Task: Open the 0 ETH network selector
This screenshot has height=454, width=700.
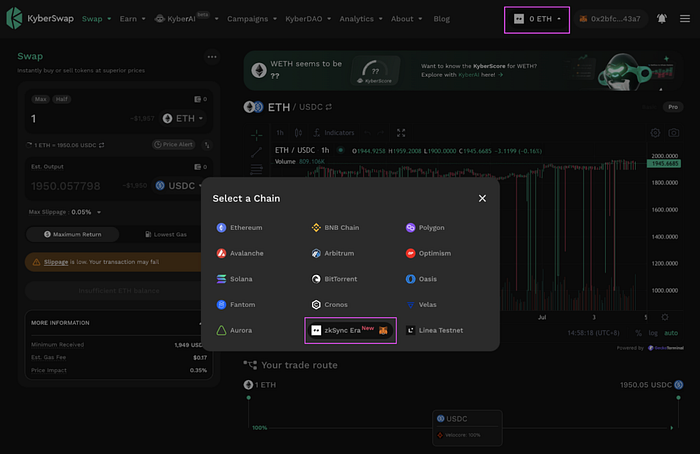Action: 537,19
